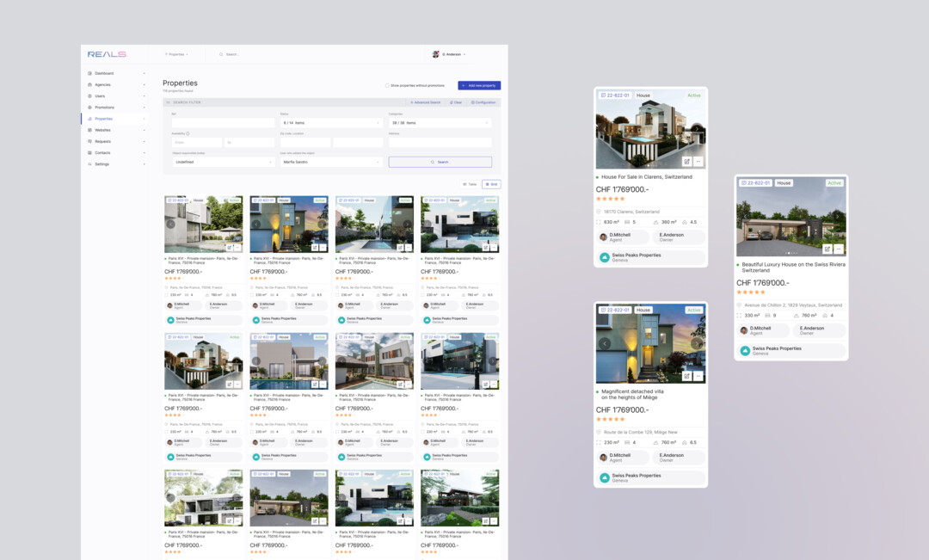Edit the Clarens house card
This screenshot has height=560, width=929.
coord(686,161)
